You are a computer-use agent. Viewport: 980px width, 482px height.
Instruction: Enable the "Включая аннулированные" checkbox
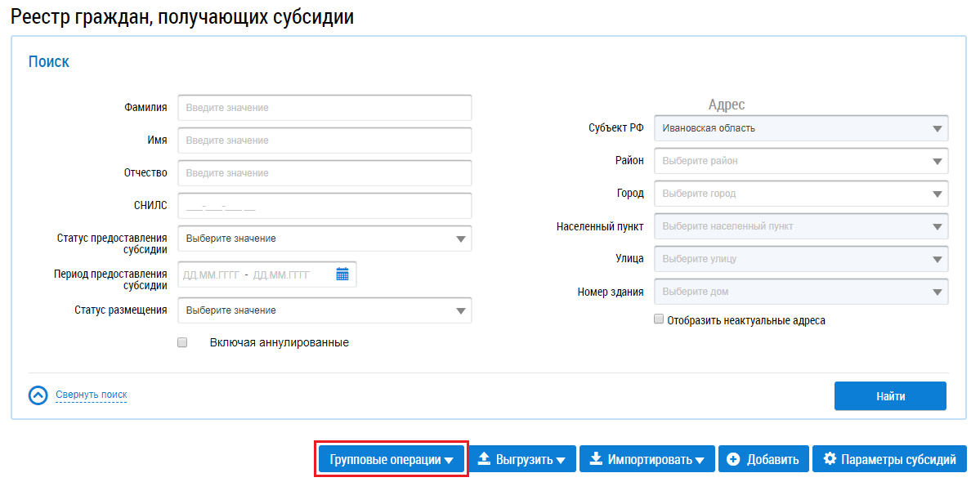pyautogui.click(x=182, y=342)
